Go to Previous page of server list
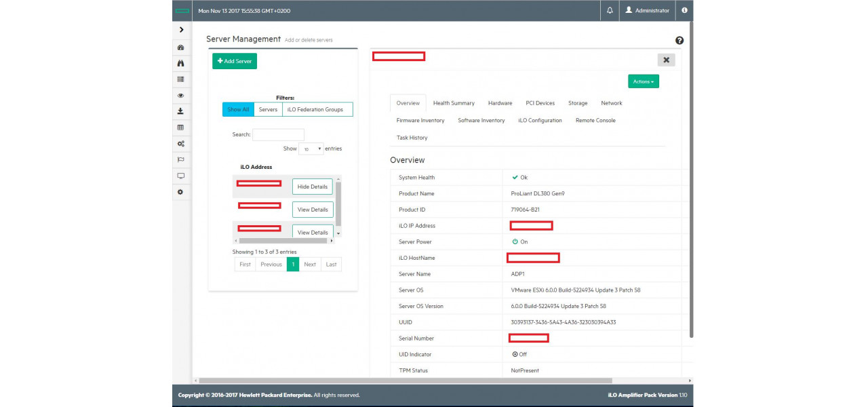Screen dimensions: 868x407 tap(271, 265)
